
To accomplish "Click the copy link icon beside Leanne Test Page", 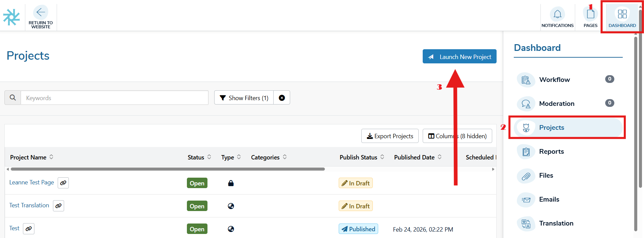I will 63,183.
